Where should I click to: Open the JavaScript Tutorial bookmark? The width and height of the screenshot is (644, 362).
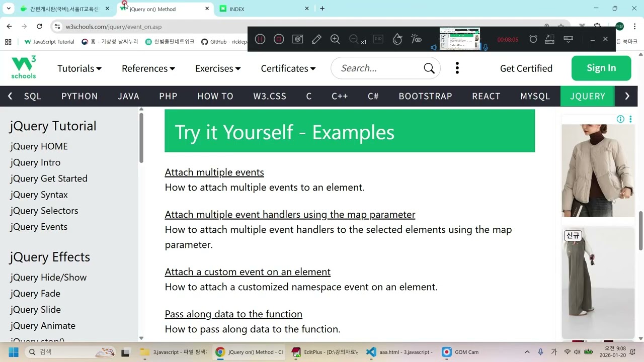point(49,42)
